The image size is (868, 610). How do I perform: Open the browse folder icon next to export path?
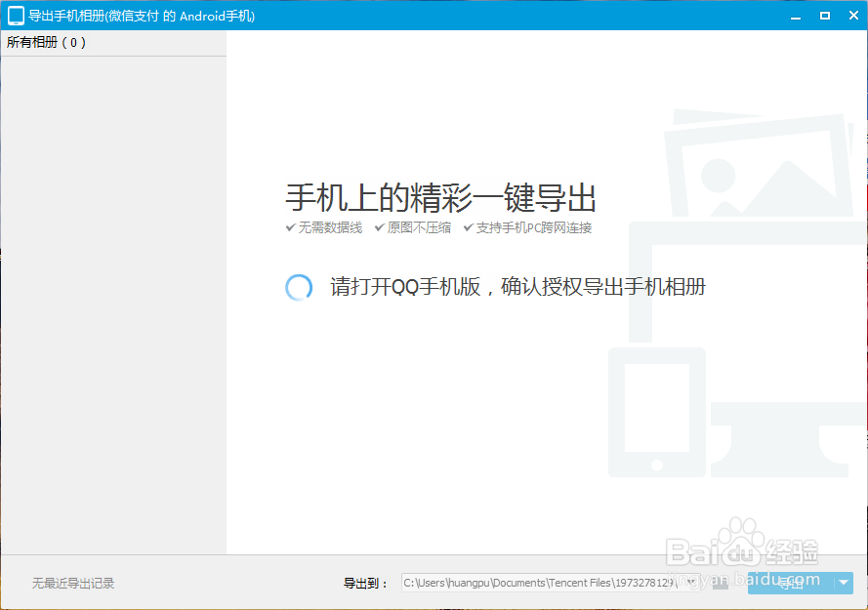click(721, 583)
